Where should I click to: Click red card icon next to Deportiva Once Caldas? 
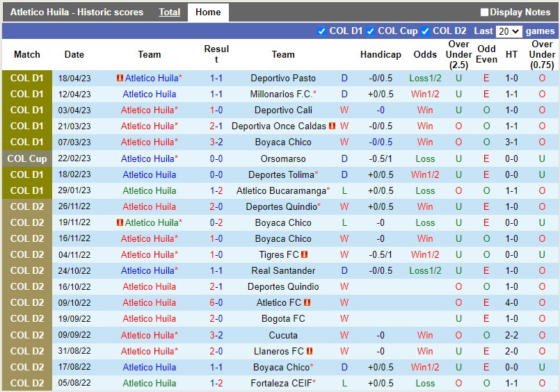coord(332,126)
